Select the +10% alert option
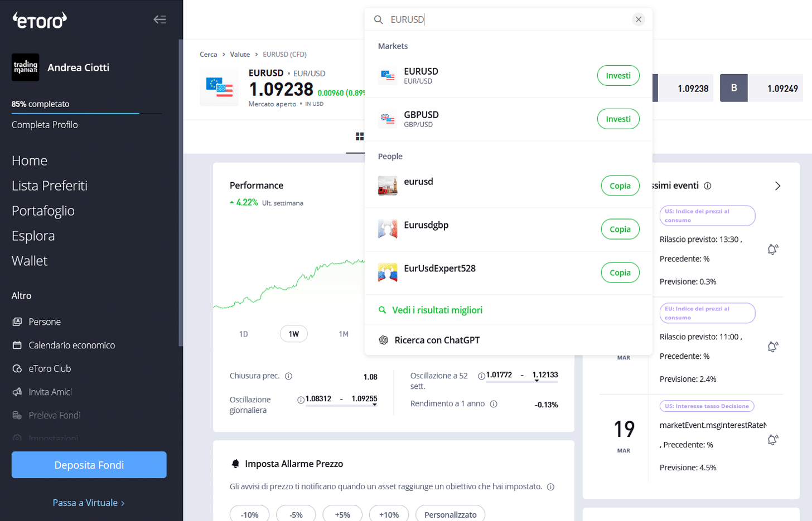The height and width of the screenshot is (521, 812). click(x=389, y=514)
